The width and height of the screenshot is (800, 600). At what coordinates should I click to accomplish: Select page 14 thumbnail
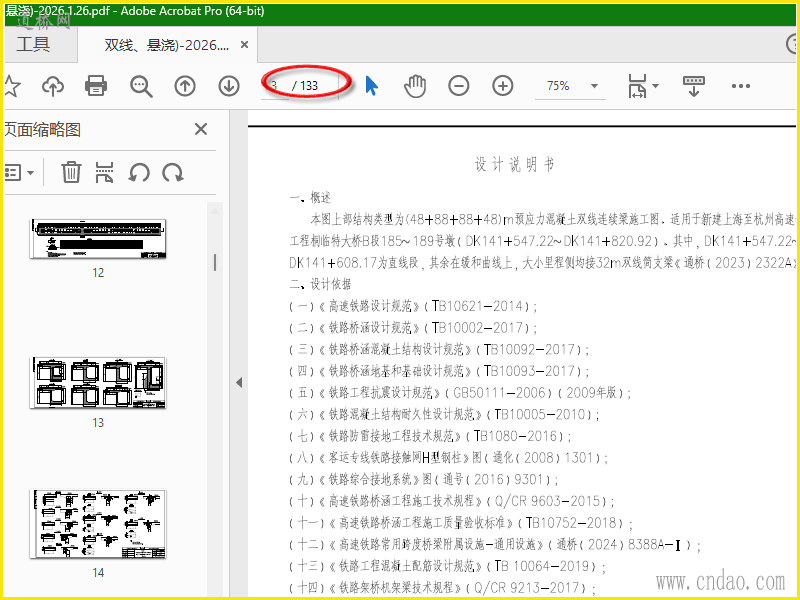tap(98, 523)
